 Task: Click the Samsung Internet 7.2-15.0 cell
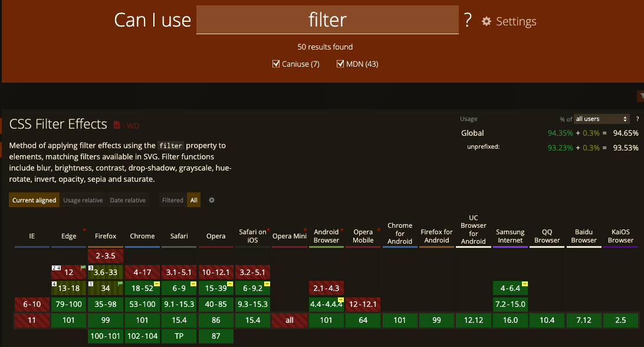[x=510, y=305]
